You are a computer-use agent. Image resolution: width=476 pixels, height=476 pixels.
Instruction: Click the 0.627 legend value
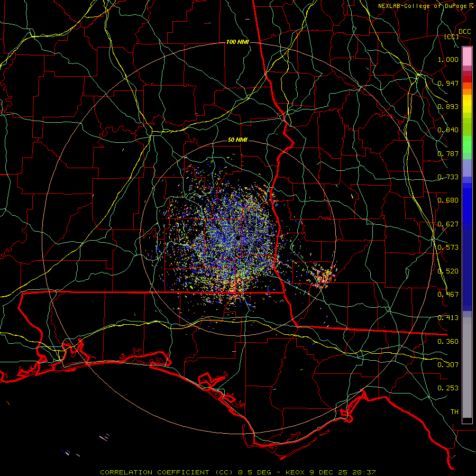pos(448,224)
